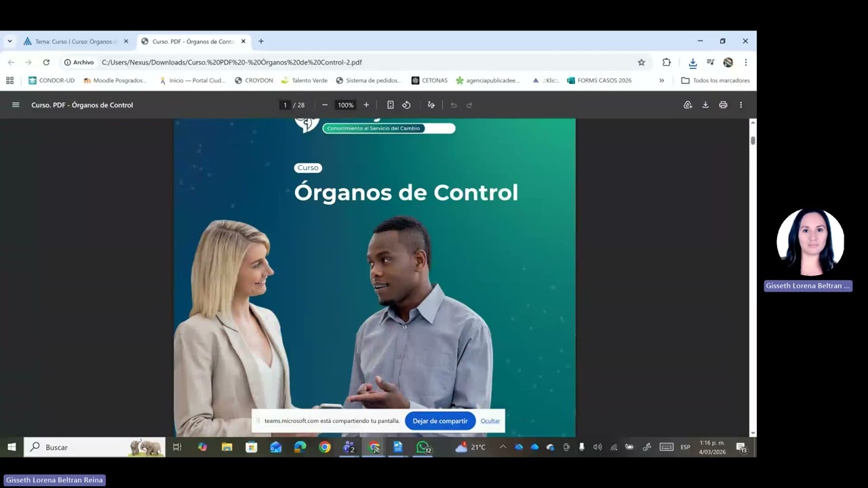The image size is (868, 488).
Task: Click the PDF vertical scrollbar thumb
Action: pos(753,140)
